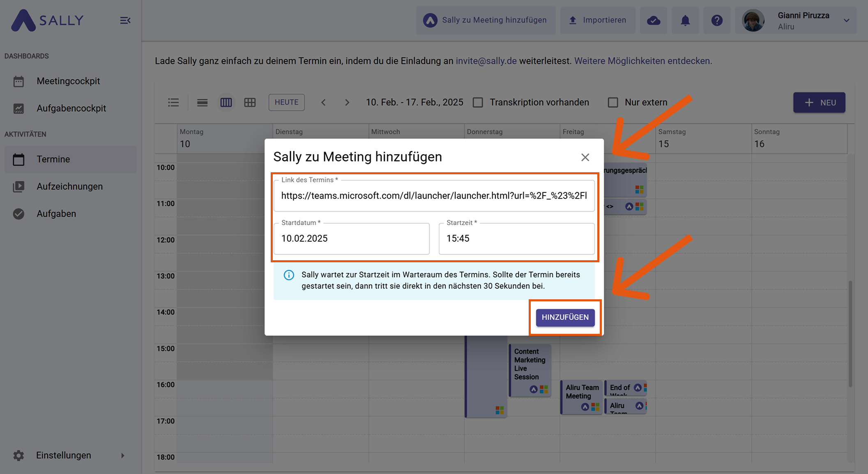Click the Samstag 15 day header
The image size is (868, 474).
tap(703, 138)
